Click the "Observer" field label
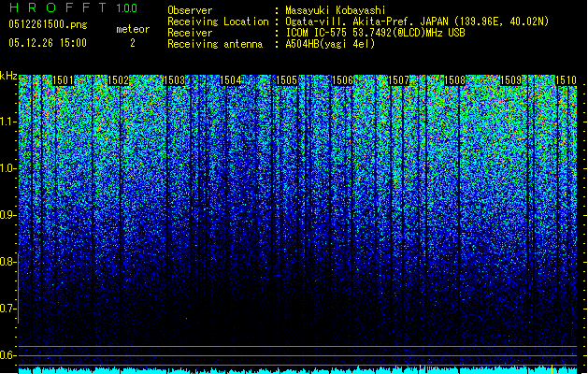This screenshot has width=588, height=374. (190, 10)
